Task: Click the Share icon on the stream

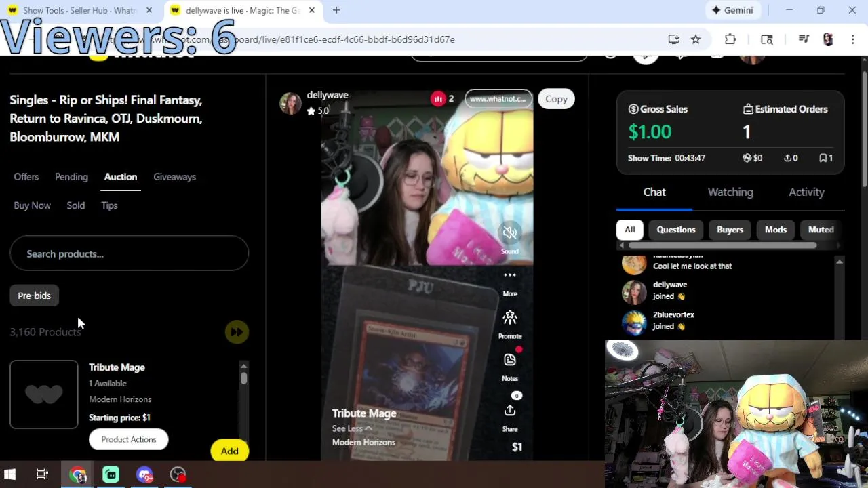Action: (x=510, y=411)
